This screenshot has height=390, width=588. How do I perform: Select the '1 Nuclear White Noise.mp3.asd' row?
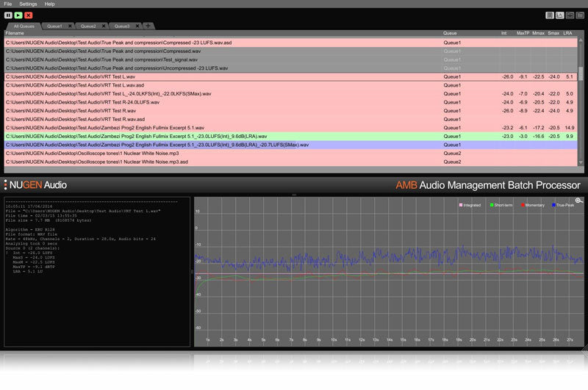[x=290, y=162]
